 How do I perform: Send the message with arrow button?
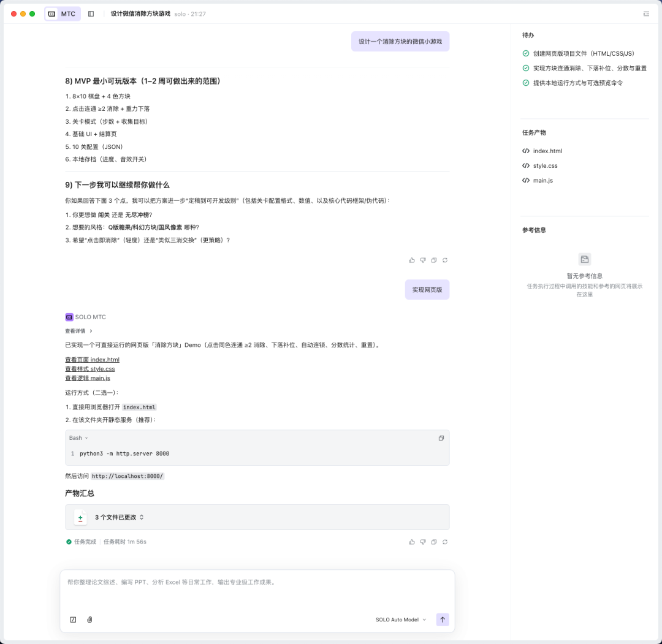[443, 619]
